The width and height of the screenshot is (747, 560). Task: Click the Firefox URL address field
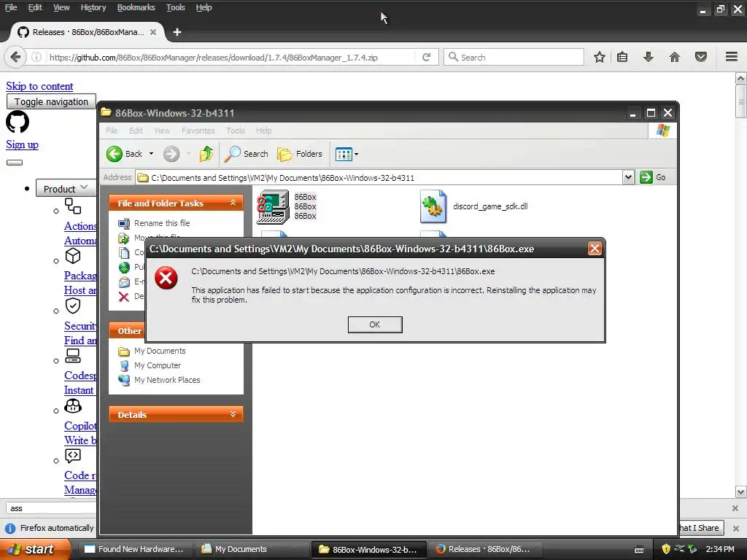(x=231, y=58)
